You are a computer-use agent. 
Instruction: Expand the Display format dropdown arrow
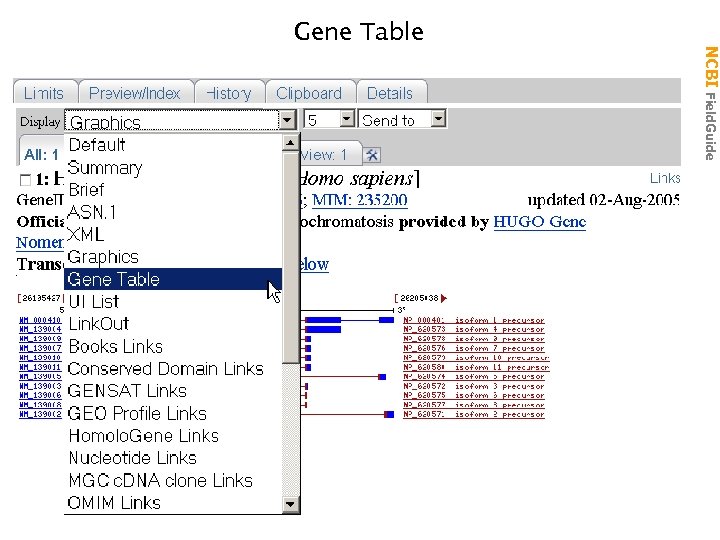click(x=288, y=120)
